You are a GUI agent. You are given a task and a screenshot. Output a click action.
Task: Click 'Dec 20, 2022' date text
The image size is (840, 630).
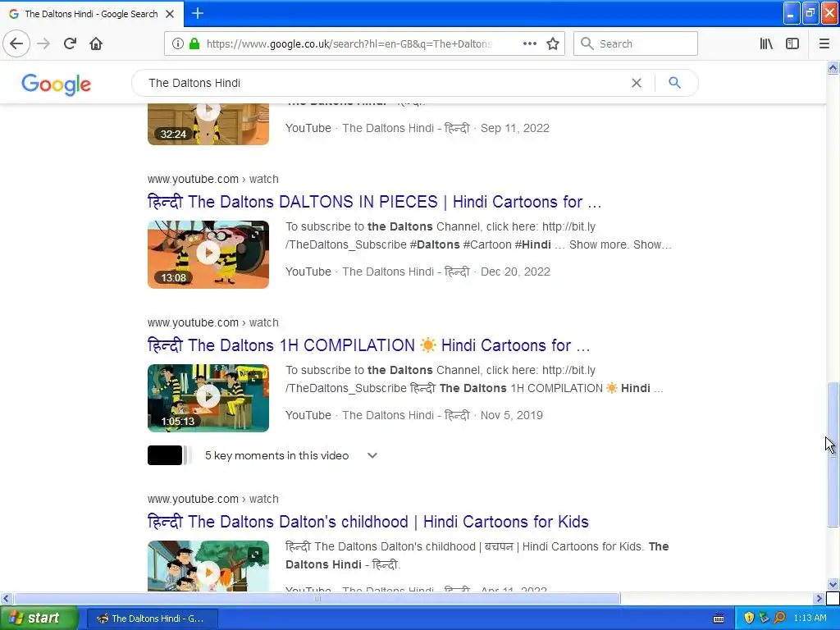[515, 272]
